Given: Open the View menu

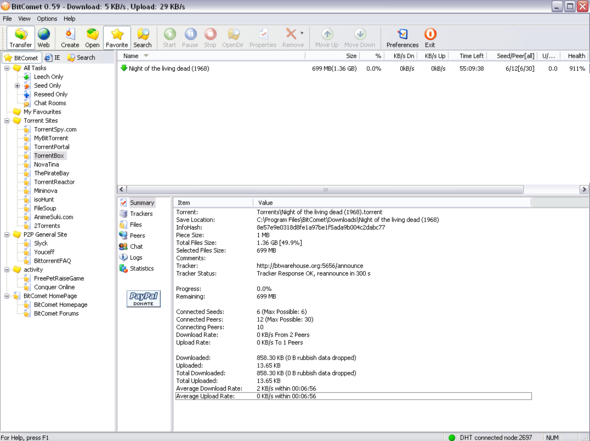Looking at the screenshot, I should (24, 18).
